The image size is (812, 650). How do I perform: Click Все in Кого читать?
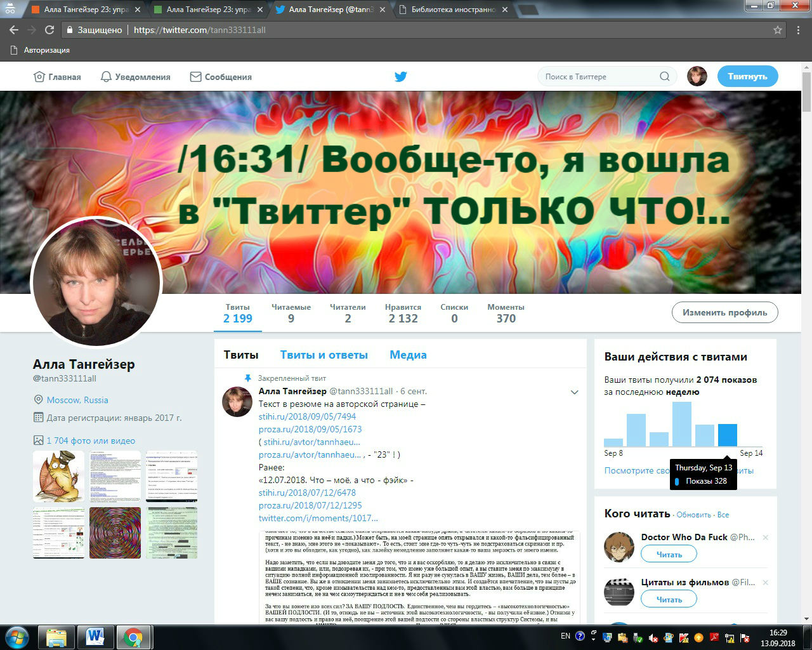(723, 515)
